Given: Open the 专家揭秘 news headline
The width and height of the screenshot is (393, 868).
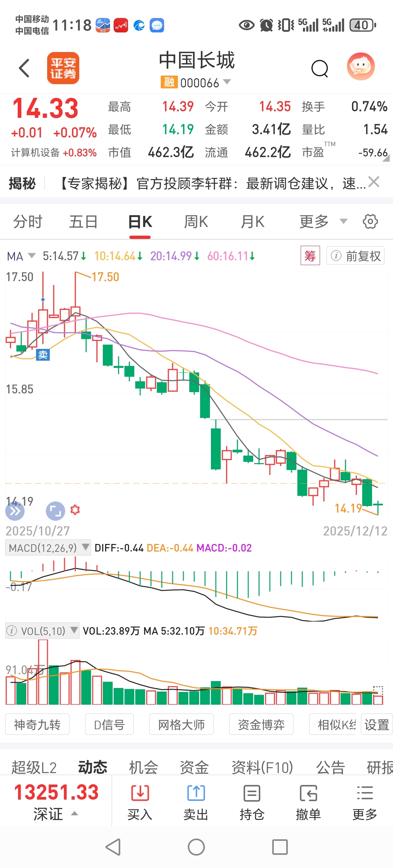Looking at the screenshot, I should pyautogui.click(x=211, y=184).
